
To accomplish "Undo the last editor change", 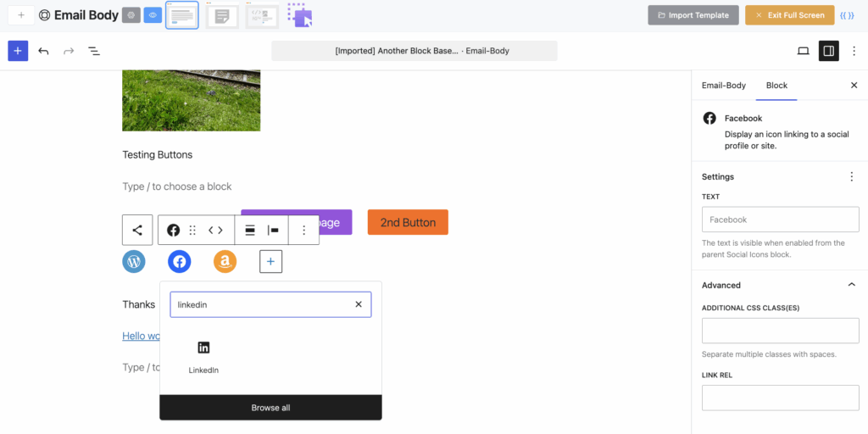I will click(43, 51).
